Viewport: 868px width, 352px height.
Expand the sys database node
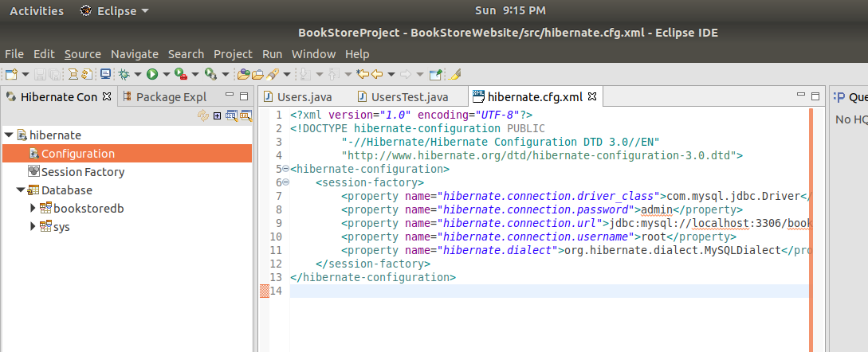click(x=33, y=227)
